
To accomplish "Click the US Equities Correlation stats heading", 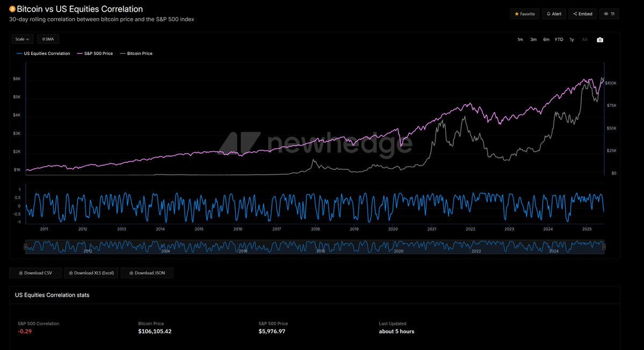I will 52,295.
